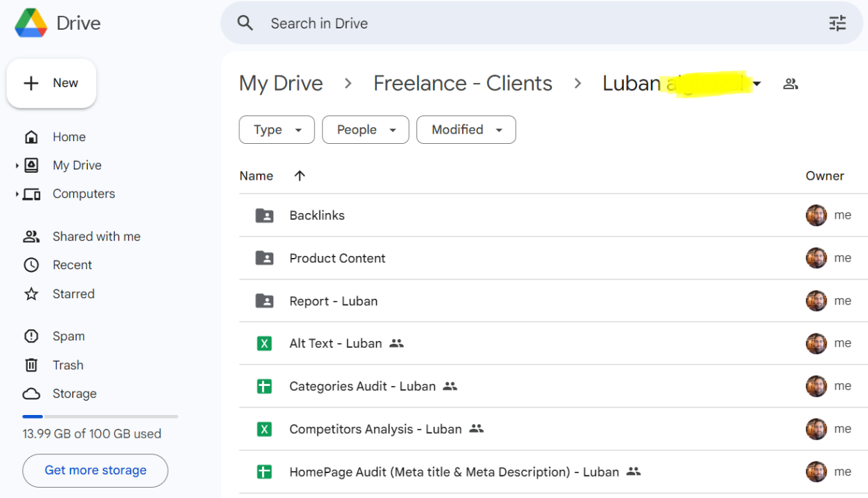Click the Computers devices icon

31,194
